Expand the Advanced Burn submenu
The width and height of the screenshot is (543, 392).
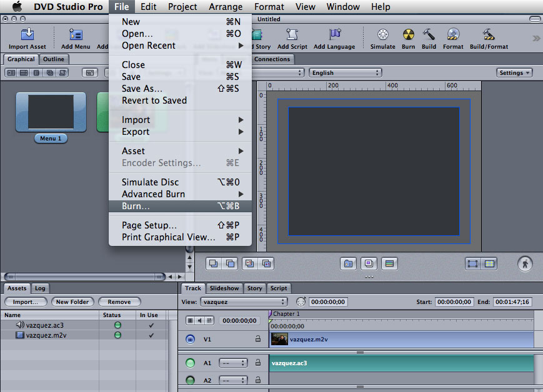pyautogui.click(x=180, y=194)
